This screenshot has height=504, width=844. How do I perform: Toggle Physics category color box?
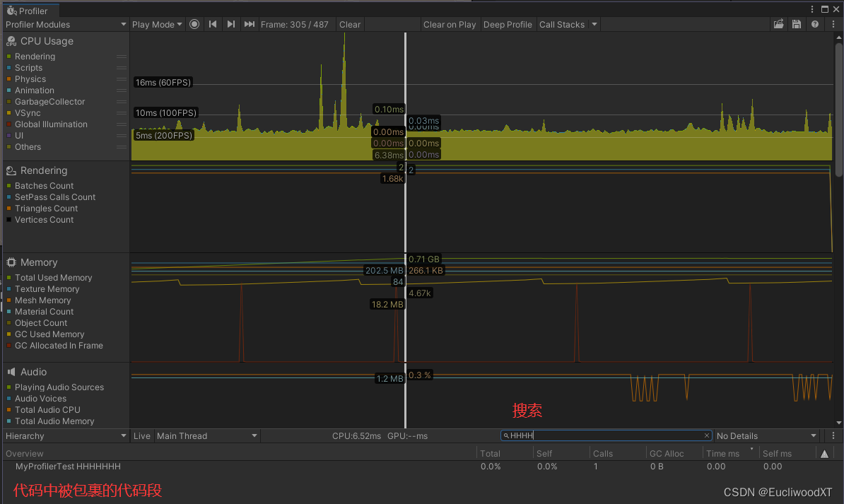[9, 79]
